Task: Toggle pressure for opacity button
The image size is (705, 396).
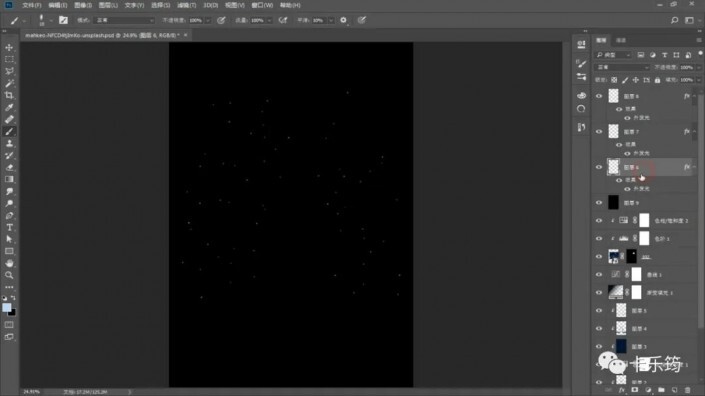Action: pos(221,20)
